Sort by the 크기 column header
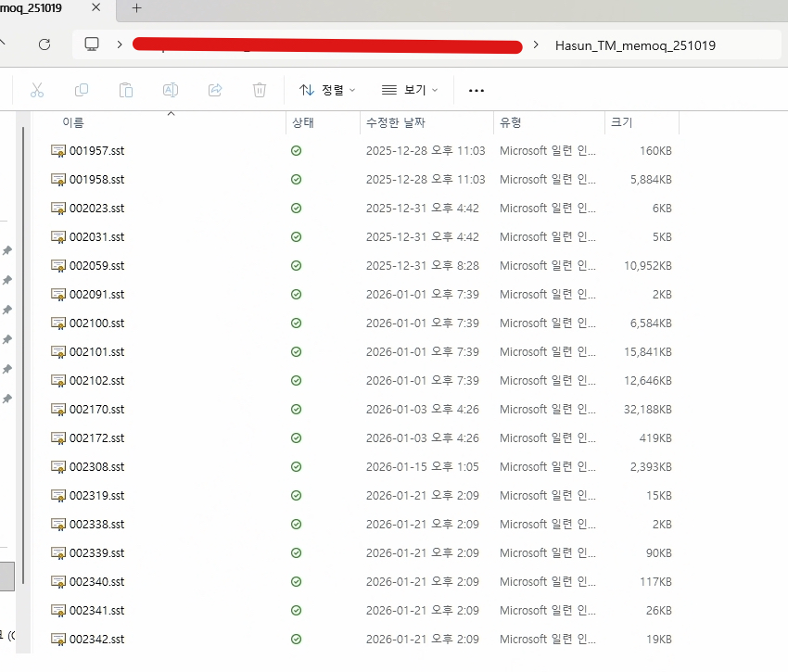Screen dimensions: 788x672 click(620, 123)
